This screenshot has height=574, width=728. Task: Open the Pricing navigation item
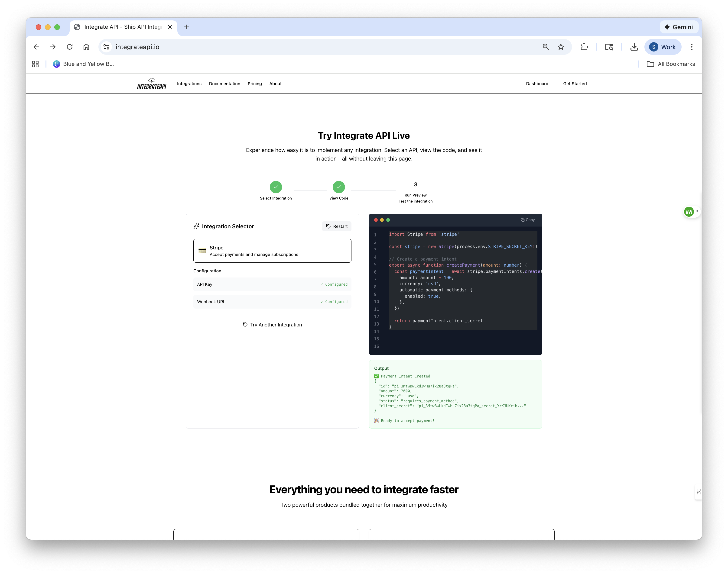[255, 84]
